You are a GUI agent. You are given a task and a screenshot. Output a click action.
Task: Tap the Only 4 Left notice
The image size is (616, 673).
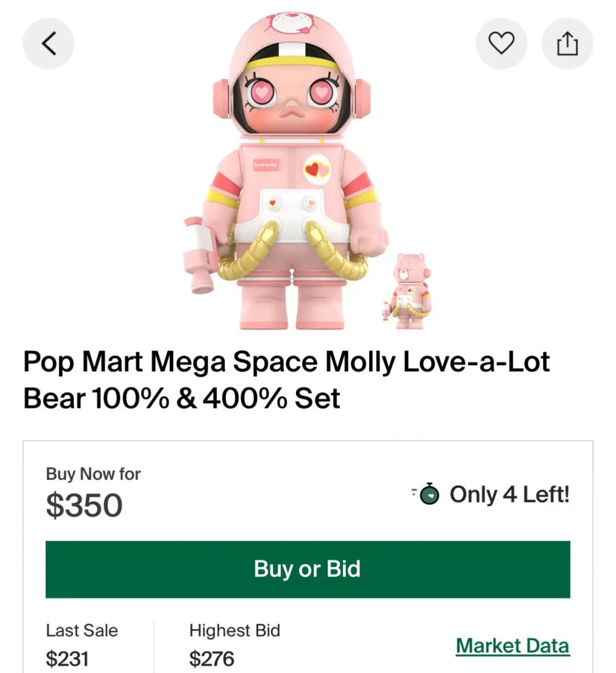pos(509,494)
